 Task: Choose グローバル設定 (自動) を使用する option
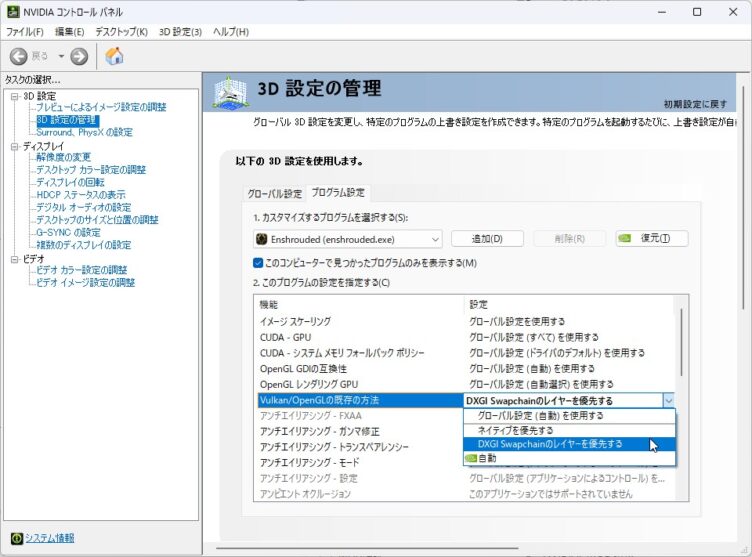point(569,415)
